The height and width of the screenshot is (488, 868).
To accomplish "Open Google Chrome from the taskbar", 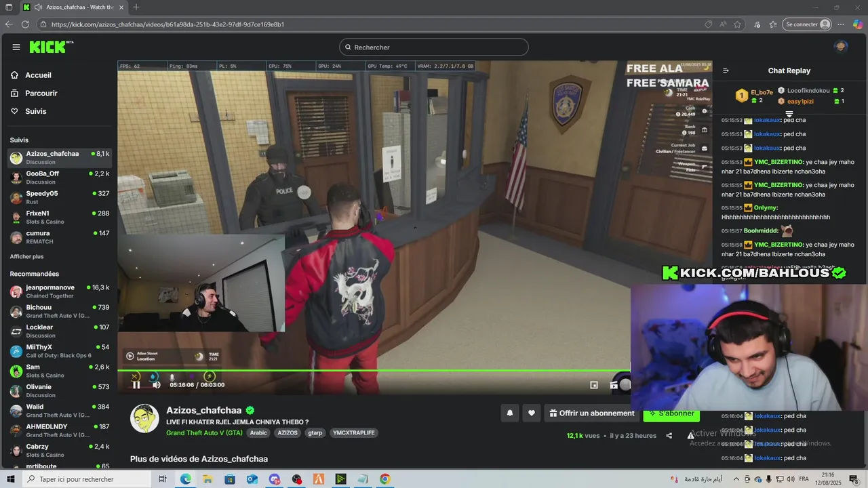I will [x=385, y=479].
